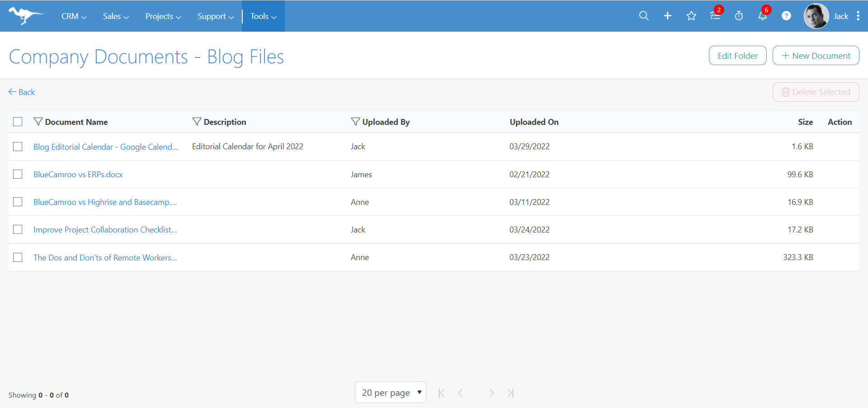Click the New Document button
Viewport: 868px width, 408px height.
816,56
